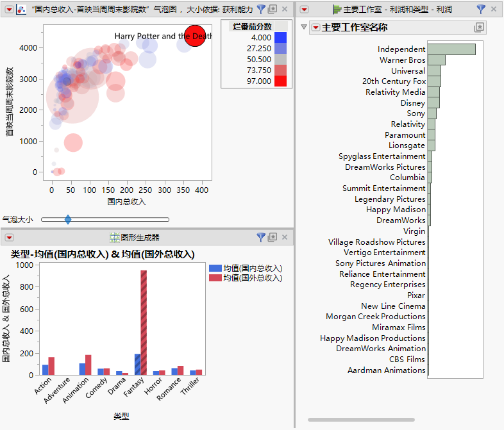Click the 27.250 legend color swatch

coord(280,49)
